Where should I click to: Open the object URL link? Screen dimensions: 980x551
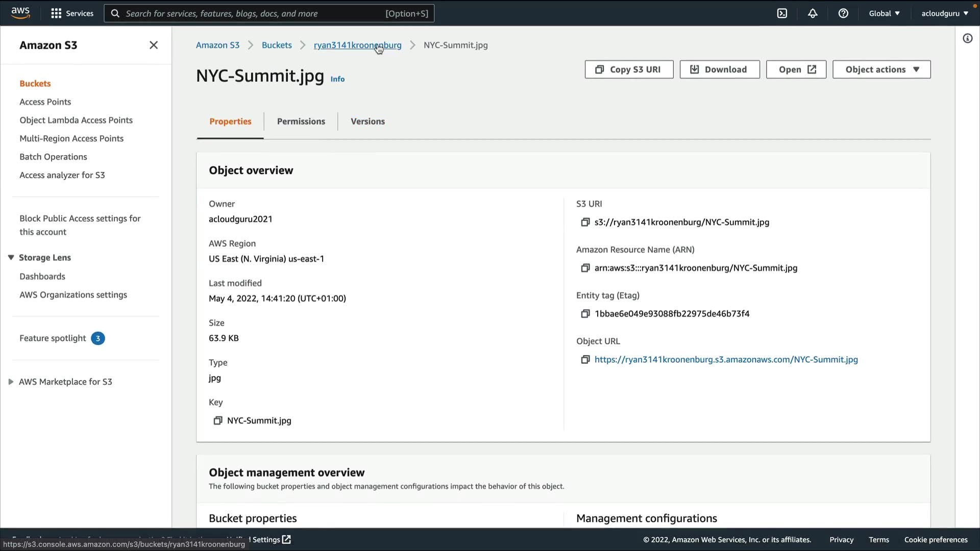pyautogui.click(x=726, y=360)
